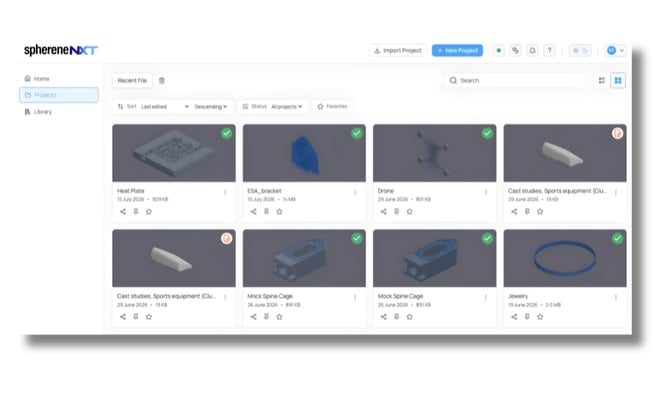Star ESA_bracket as favorite
The width and height of the screenshot is (653, 394).
pos(279,212)
